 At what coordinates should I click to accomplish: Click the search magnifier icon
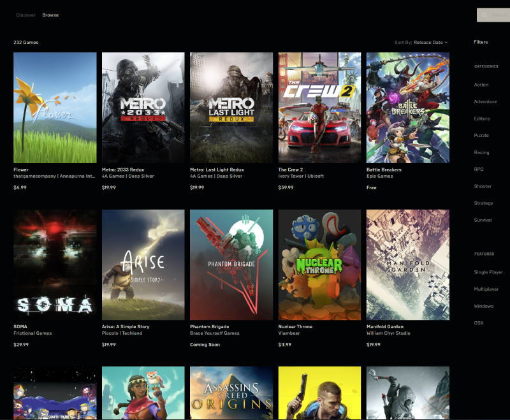pyautogui.click(x=484, y=15)
